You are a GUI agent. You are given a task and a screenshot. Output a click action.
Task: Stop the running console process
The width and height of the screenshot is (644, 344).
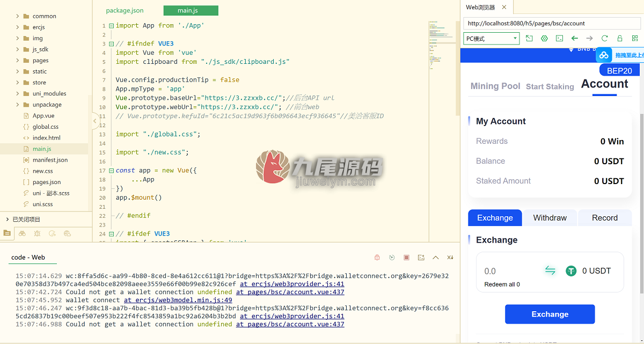[406, 258]
